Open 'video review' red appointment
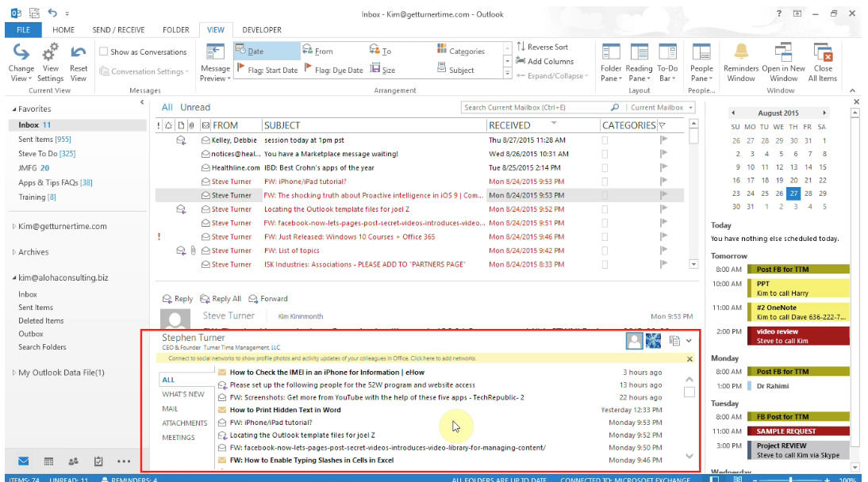 pos(798,336)
